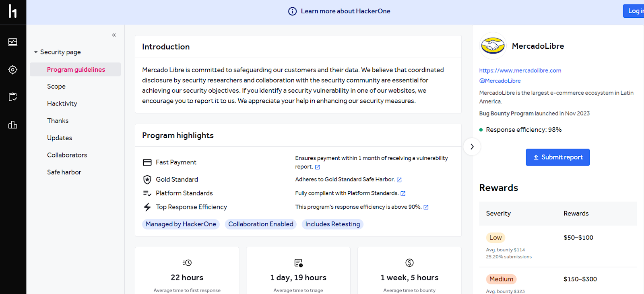Open the Scope page
The width and height of the screenshot is (644, 294).
coord(56,87)
